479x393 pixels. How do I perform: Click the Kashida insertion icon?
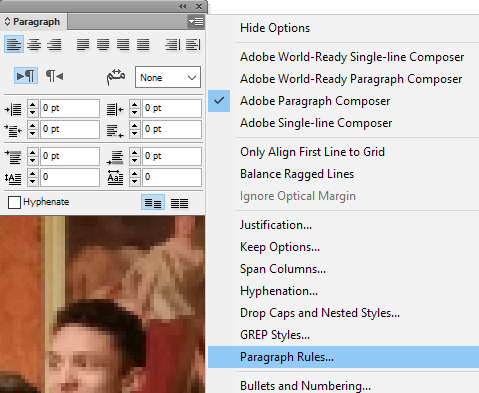pyautogui.click(x=116, y=77)
